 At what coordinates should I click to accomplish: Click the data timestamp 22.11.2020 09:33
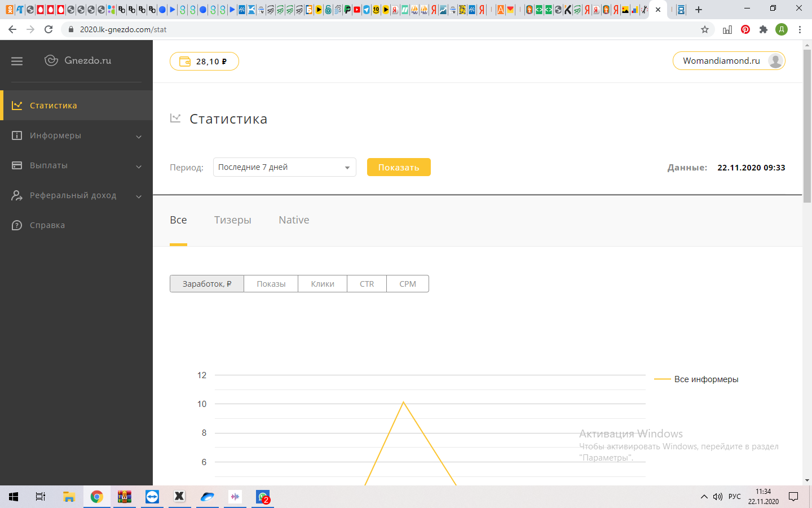click(x=751, y=168)
